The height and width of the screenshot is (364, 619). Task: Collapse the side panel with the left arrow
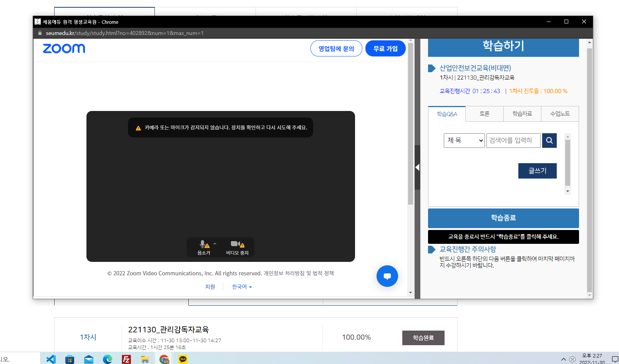click(x=417, y=167)
